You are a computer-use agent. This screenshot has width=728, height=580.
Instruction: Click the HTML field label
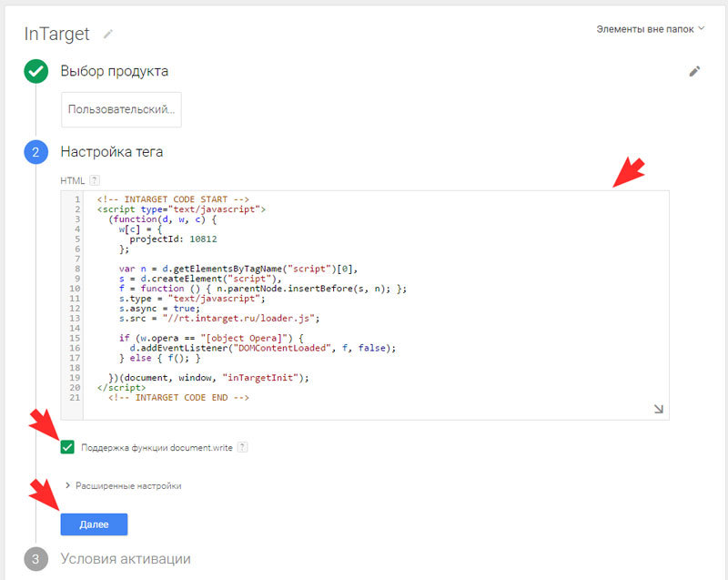[x=73, y=180]
